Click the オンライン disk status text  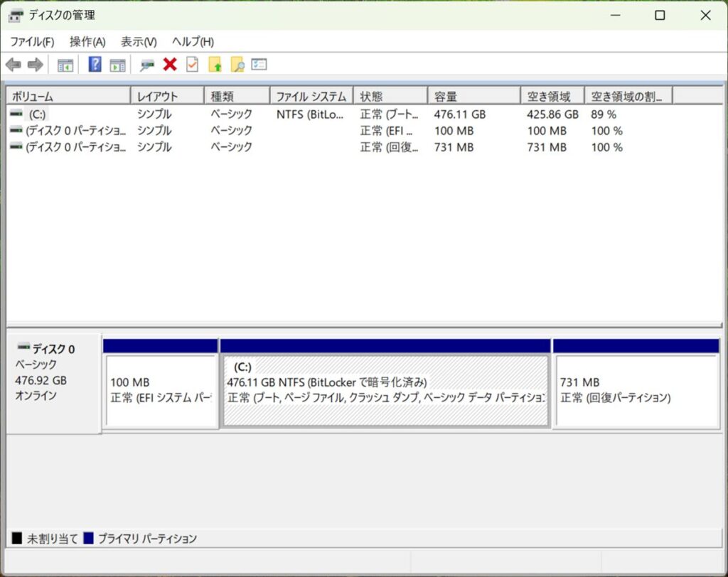(x=36, y=396)
